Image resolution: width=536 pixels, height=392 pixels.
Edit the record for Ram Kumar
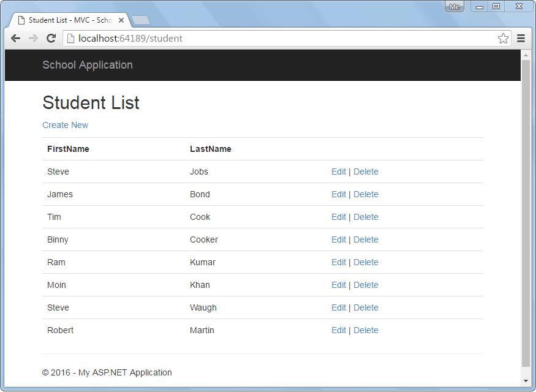(x=339, y=262)
